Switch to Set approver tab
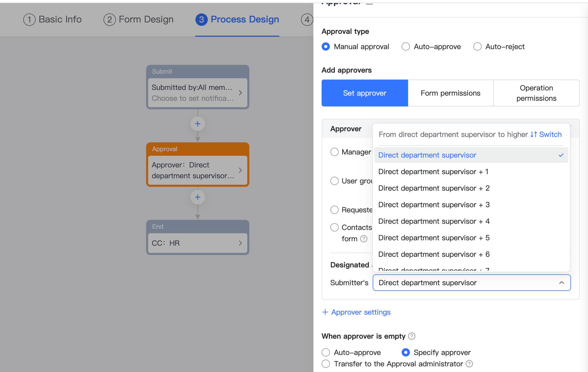The width and height of the screenshot is (588, 372). click(365, 93)
